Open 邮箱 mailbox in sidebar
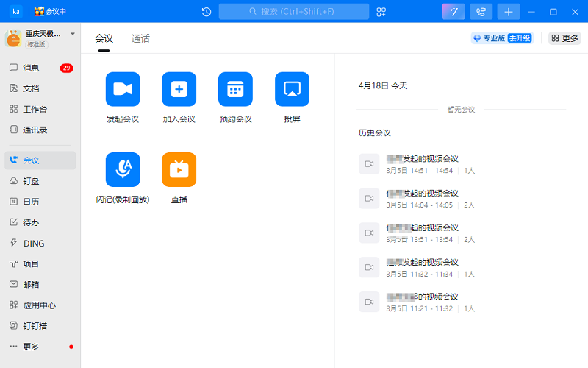This screenshot has width=588, height=368. point(40,285)
